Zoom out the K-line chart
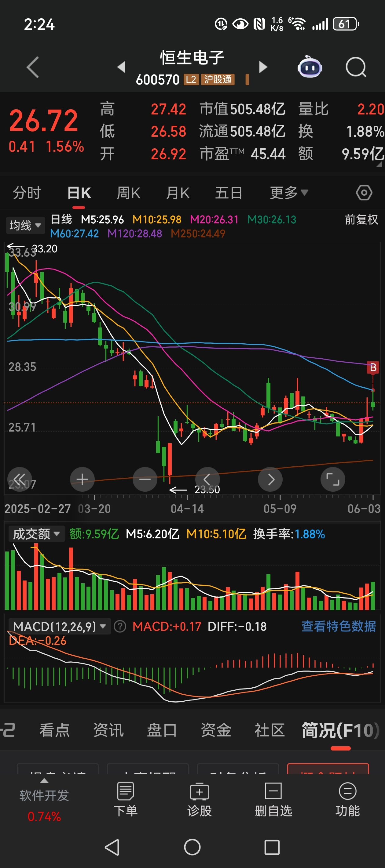This screenshot has width=385, height=868. 145,479
